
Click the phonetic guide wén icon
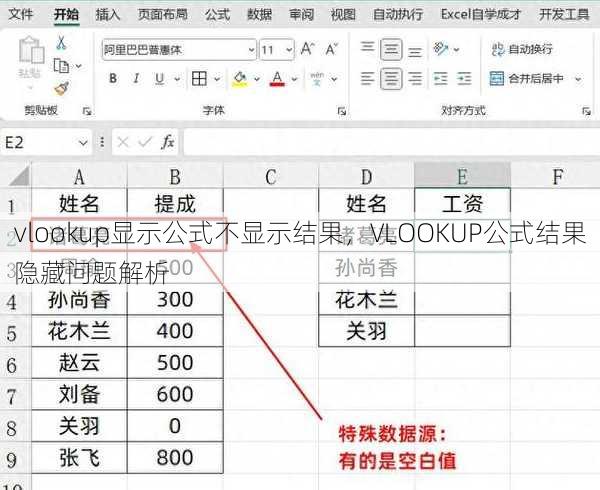point(317,79)
